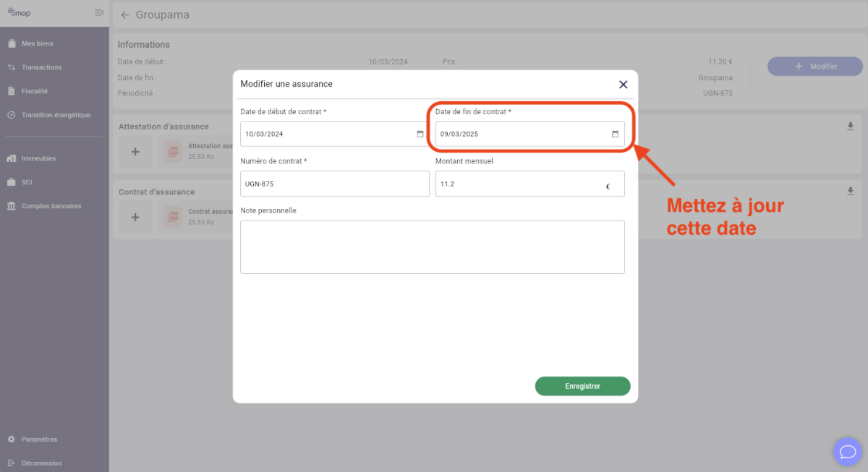Open calendar picker for contract start date
This screenshot has height=472, width=868.
[420, 134]
